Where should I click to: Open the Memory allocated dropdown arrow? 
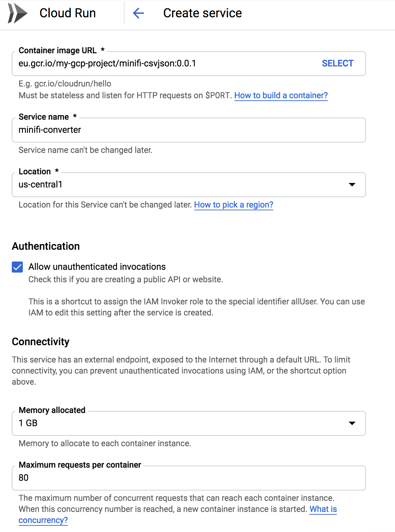click(352, 423)
